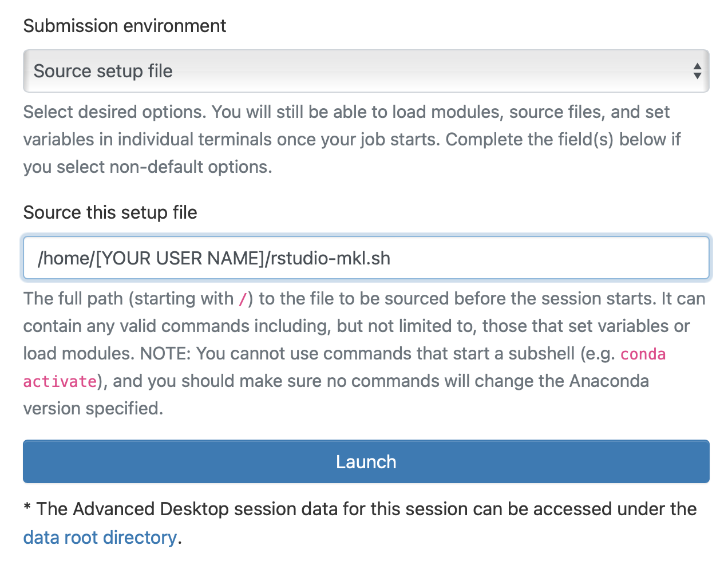Click the 'Source this setup file' label
This screenshot has height=577, width=728.
[x=110, y=212]
